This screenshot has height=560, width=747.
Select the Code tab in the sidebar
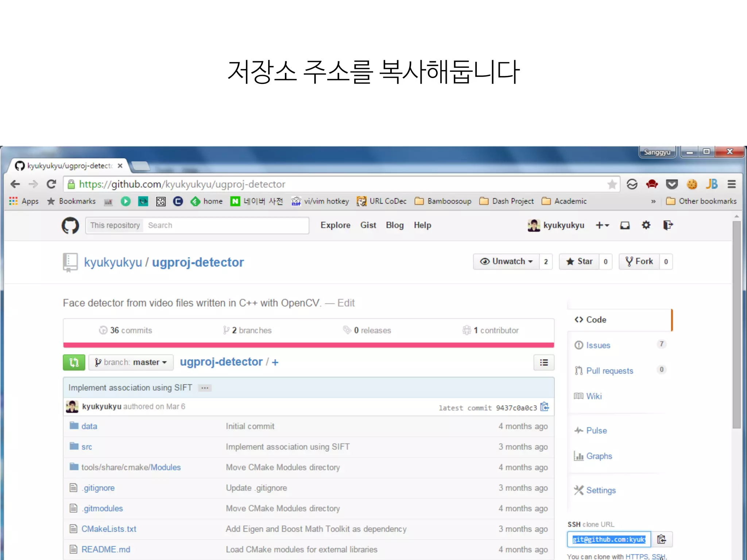(x=620, y=320)
